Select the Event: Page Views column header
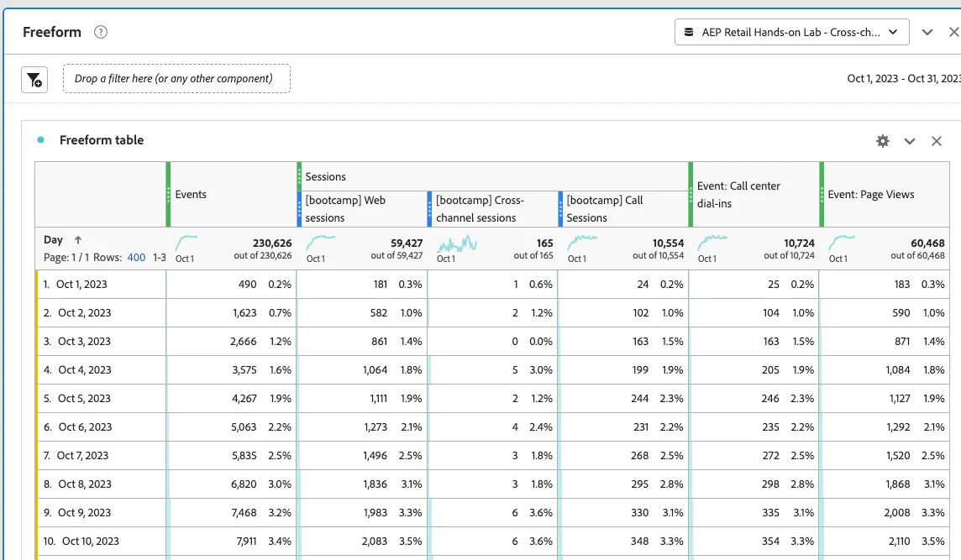The width and height of the screenshot is (961, 560). [884, 194]
